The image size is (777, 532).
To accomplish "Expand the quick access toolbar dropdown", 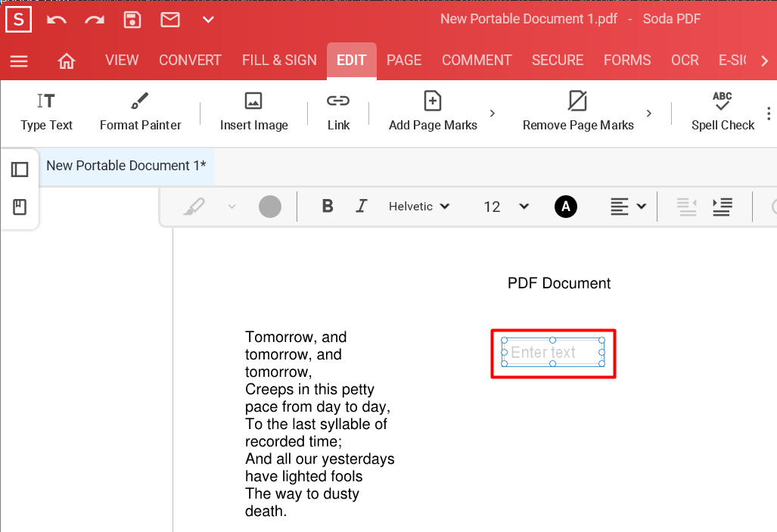I will point(208,20).
